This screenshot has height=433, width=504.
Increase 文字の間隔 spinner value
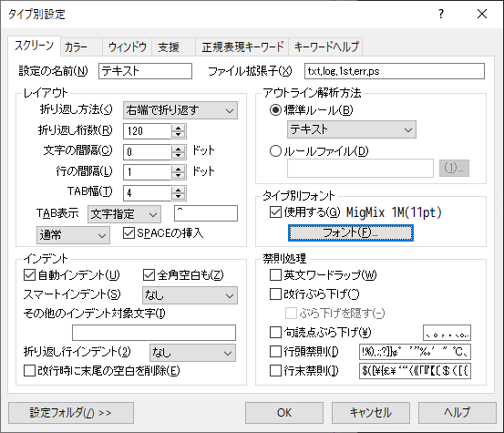coord(178,149)
